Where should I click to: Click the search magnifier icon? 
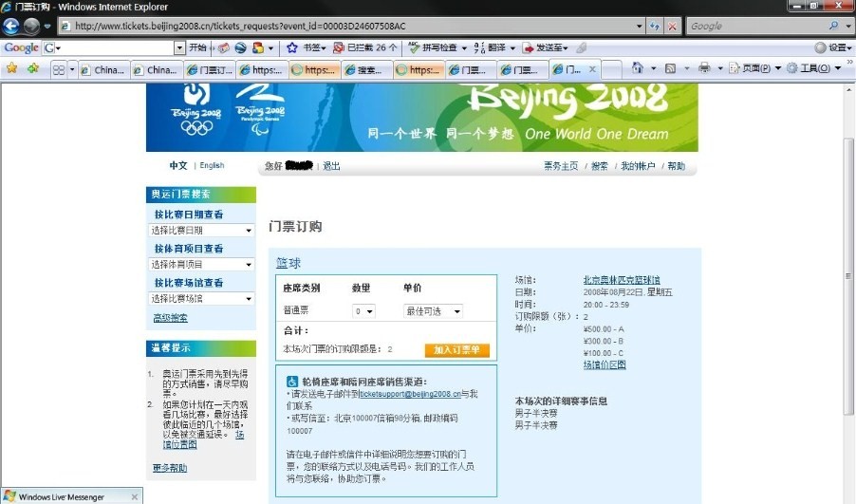(x=834, y=27)
